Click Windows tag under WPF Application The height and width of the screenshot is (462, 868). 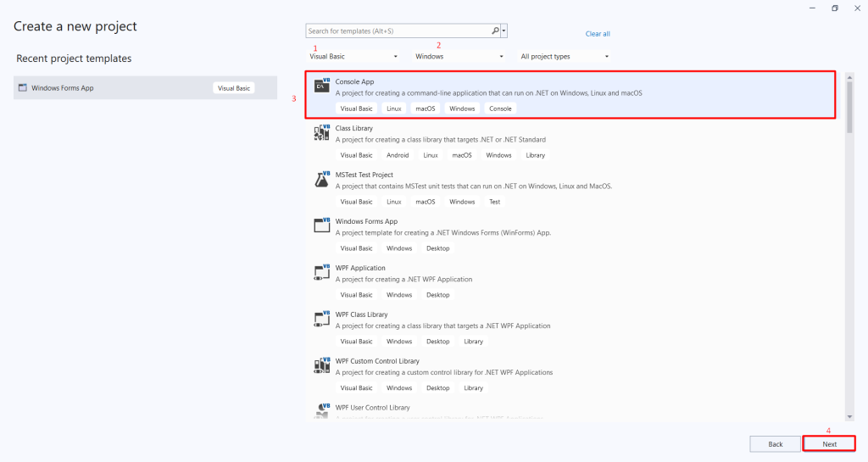(x=399, y=294)
